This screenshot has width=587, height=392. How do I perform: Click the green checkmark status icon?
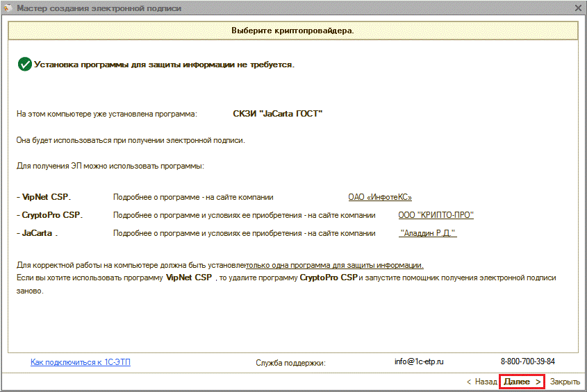click(25, 65)
